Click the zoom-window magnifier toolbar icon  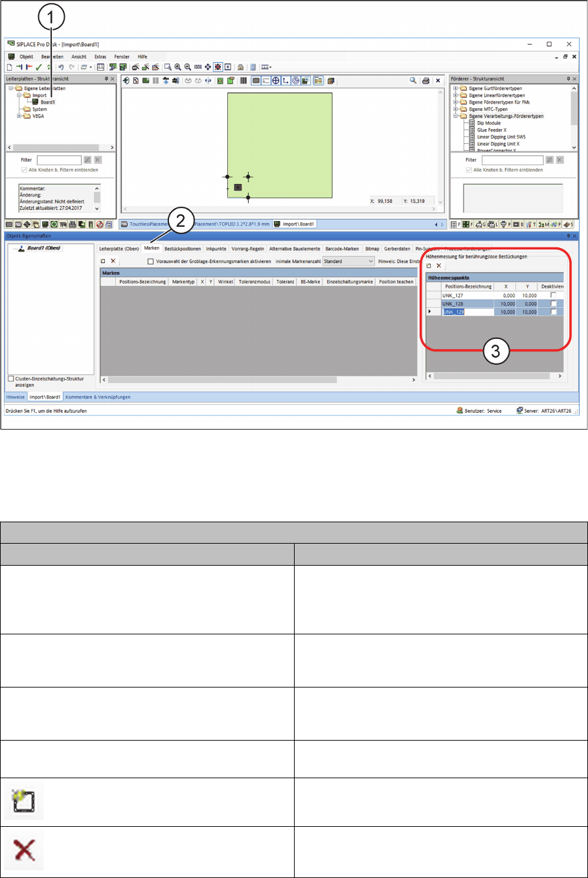click(x=168, y=67)
